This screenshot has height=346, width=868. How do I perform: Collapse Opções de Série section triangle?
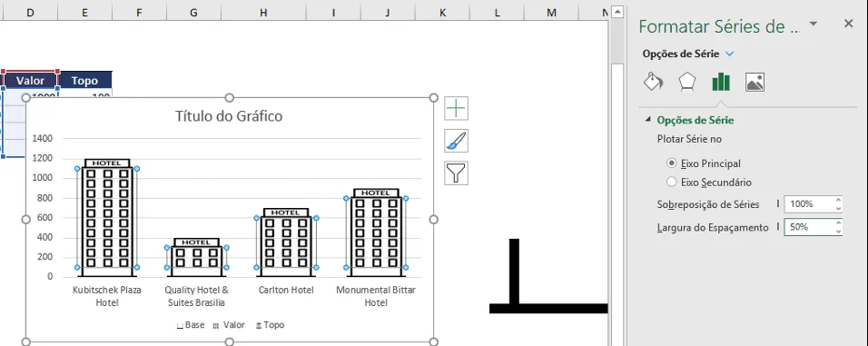pyautogui.click(x=647, y=120)
